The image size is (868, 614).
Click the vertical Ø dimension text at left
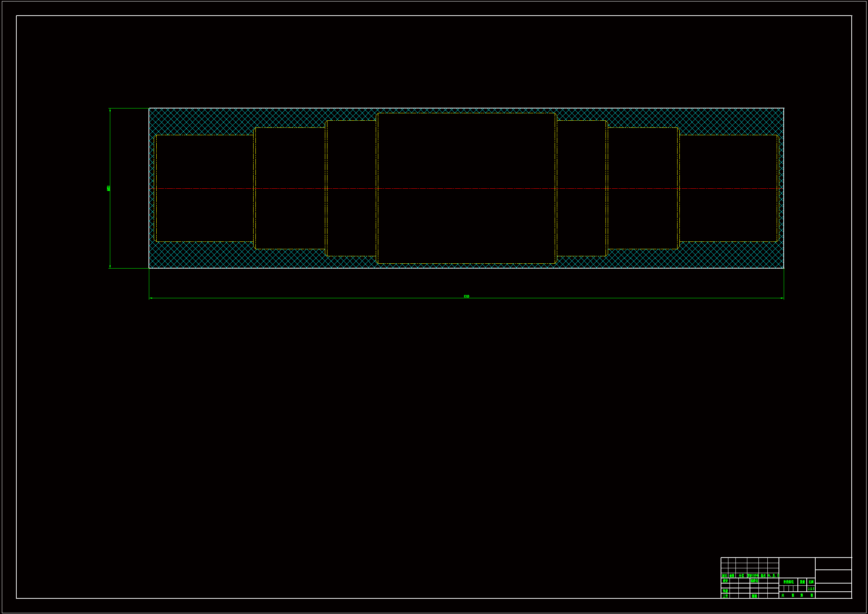[x=109, y=188]
